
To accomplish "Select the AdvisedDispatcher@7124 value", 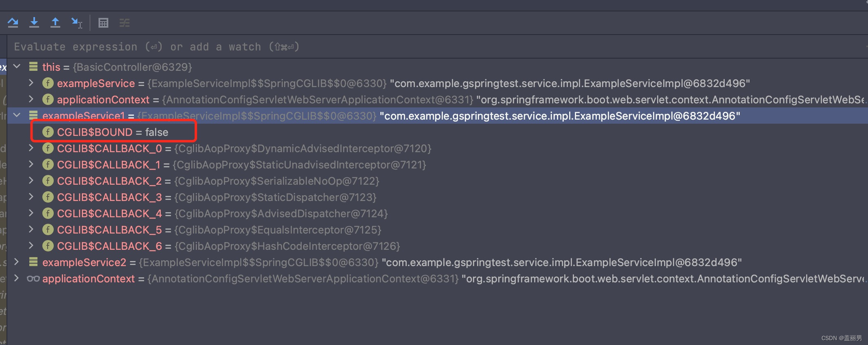I will tap(281, 214).
